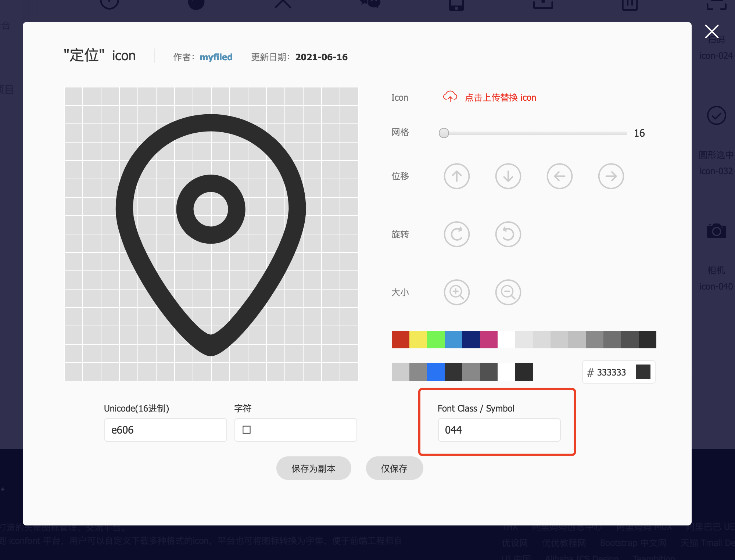Screen dimensions: 735x560
Task: Click the Unicode e606 input field
Action: (x=165, y=430)
